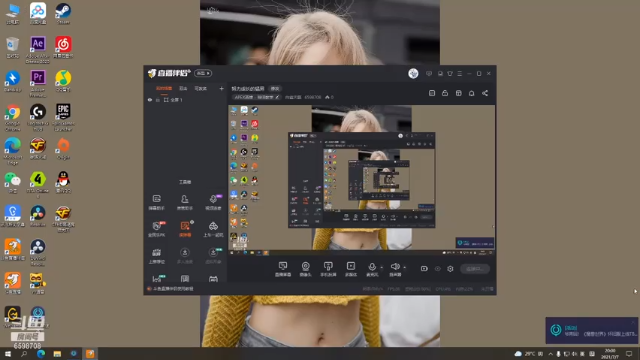Expand the speaker options arrow
Viewport: 640px width, 360px height.
[x=404, y=267]
